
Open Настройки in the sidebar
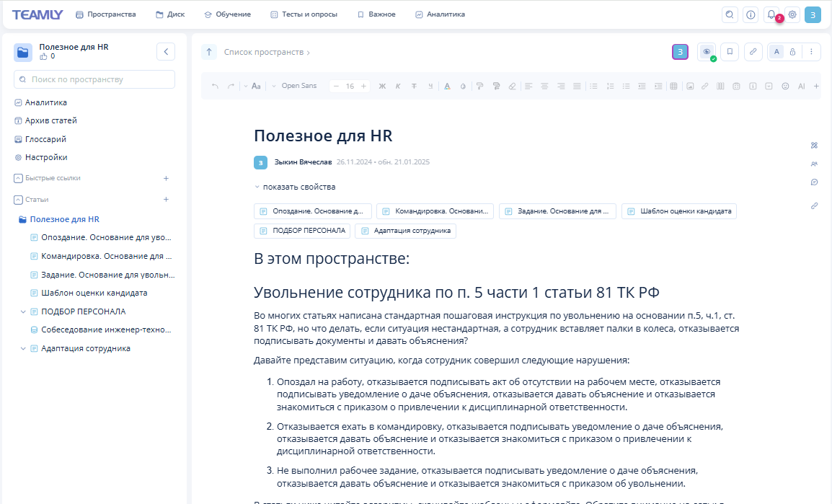tap(41, 157)
